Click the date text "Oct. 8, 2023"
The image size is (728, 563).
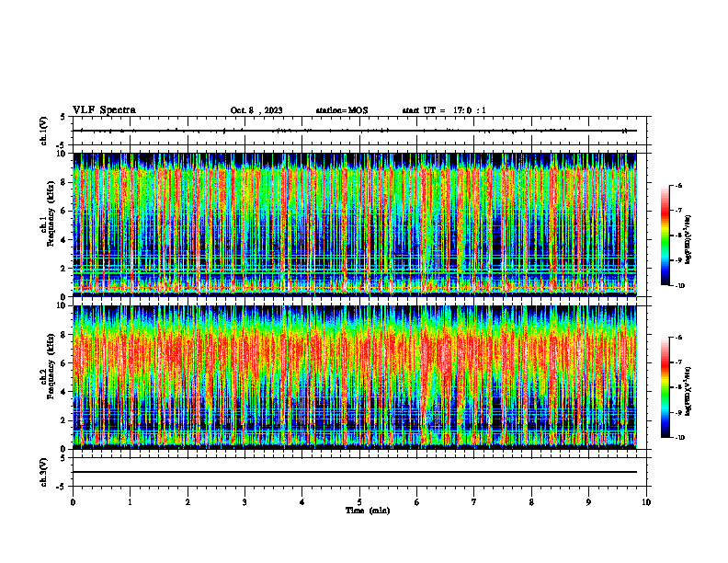tap(256, 110)
